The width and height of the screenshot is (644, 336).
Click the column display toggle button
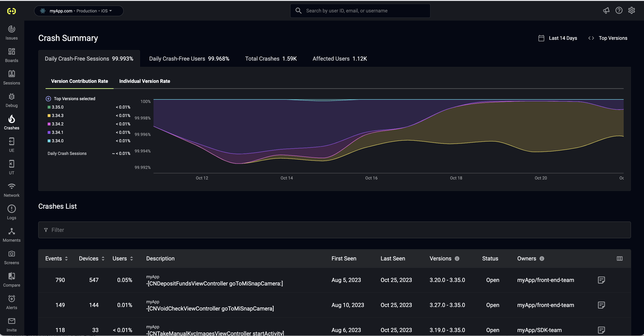click(x=620, y=258)
